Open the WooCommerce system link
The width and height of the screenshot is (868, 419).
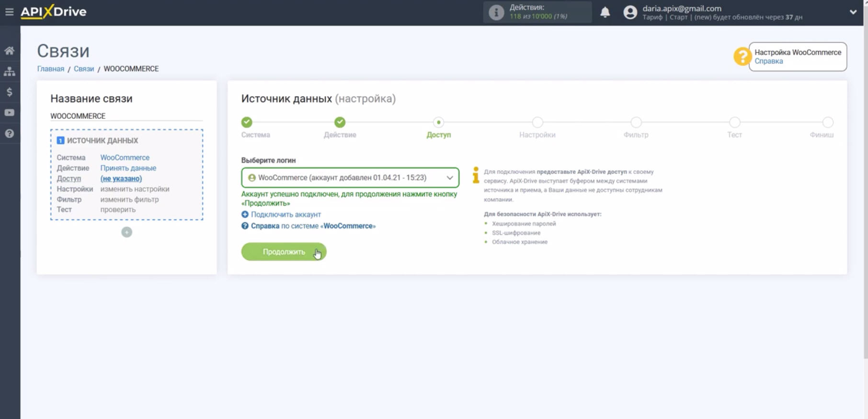point(125,157)
